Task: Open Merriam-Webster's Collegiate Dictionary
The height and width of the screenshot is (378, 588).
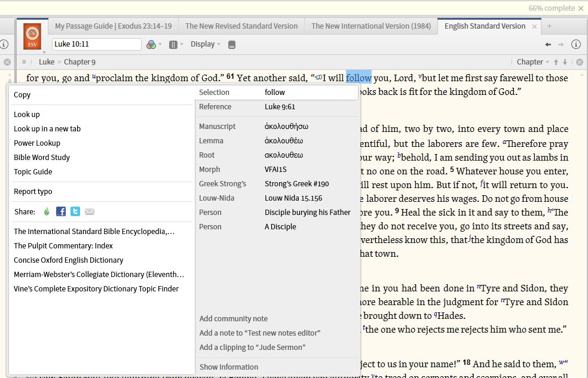Action: pyautogui.click(x=100, y=274)
